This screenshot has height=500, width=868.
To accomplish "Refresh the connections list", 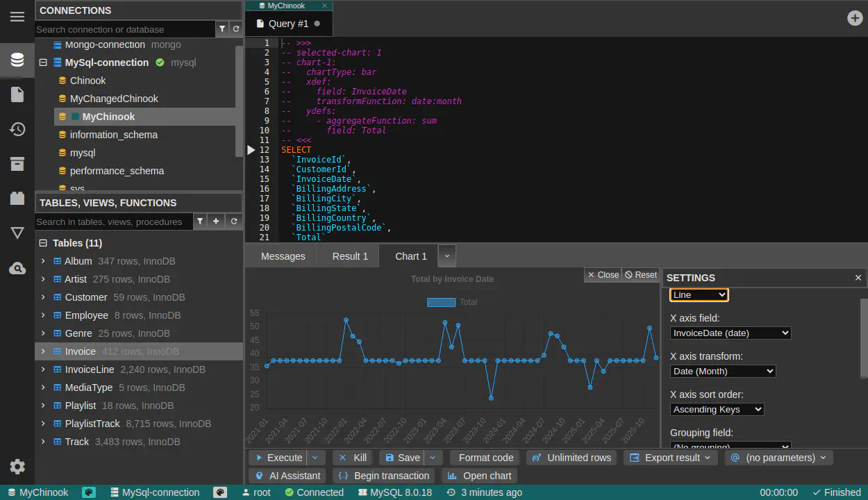I will 236,29.
